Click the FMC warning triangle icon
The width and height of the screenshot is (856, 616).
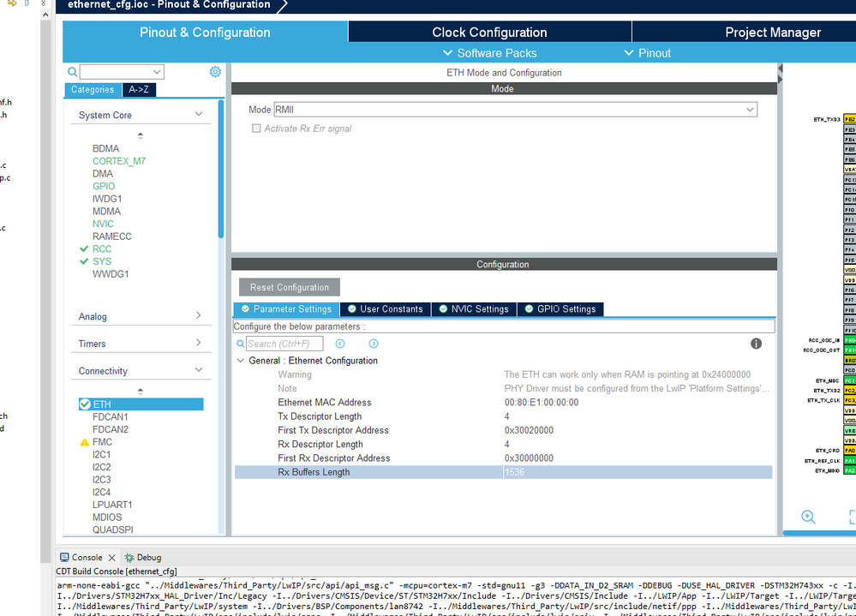[84, 442]
